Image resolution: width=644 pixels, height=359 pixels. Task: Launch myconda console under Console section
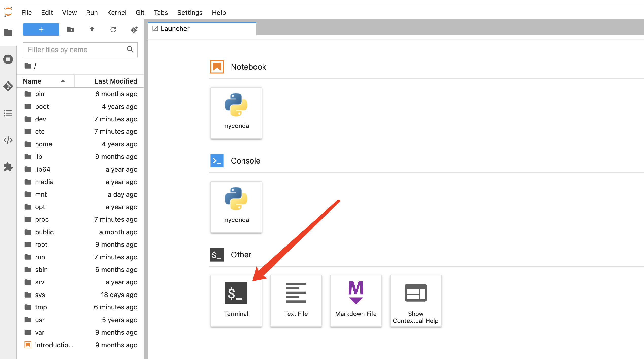click(236, 207)
